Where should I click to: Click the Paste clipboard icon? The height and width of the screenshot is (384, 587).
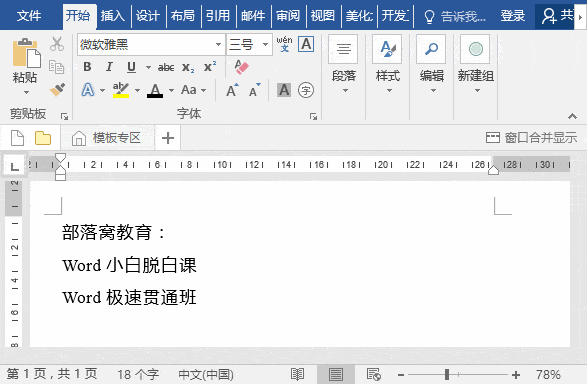point(26,53)
